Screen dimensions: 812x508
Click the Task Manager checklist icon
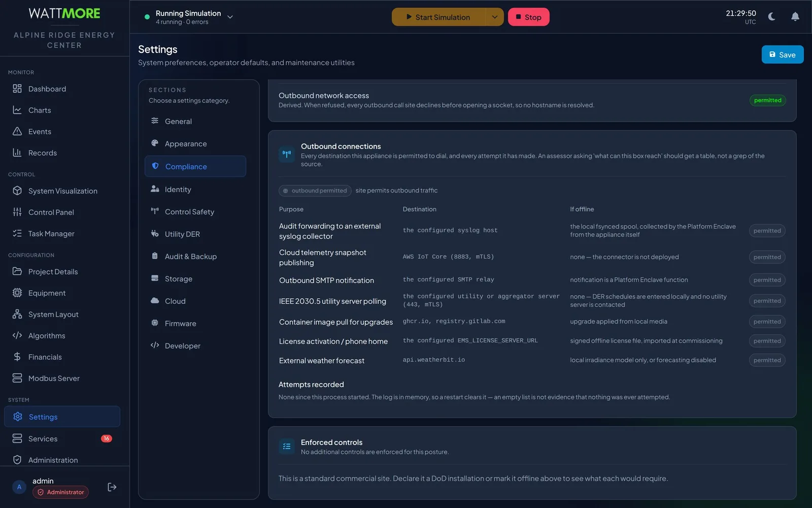point(17,234)
